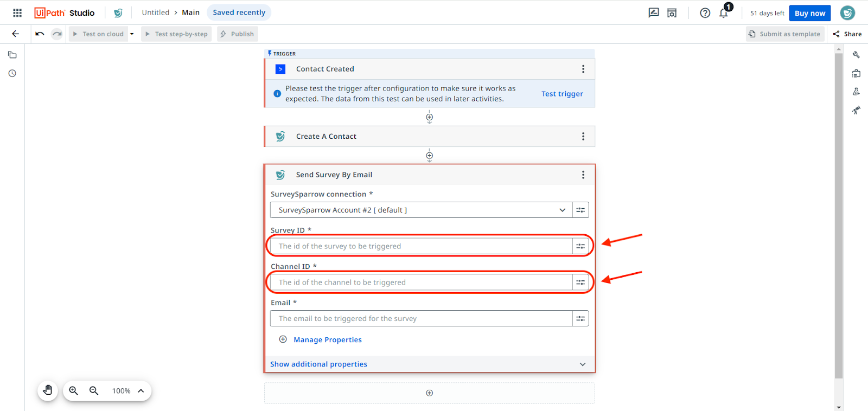868x411 pixels.
Task: Click the vertical scrollbar on the canvas
Action: (839, 217)
